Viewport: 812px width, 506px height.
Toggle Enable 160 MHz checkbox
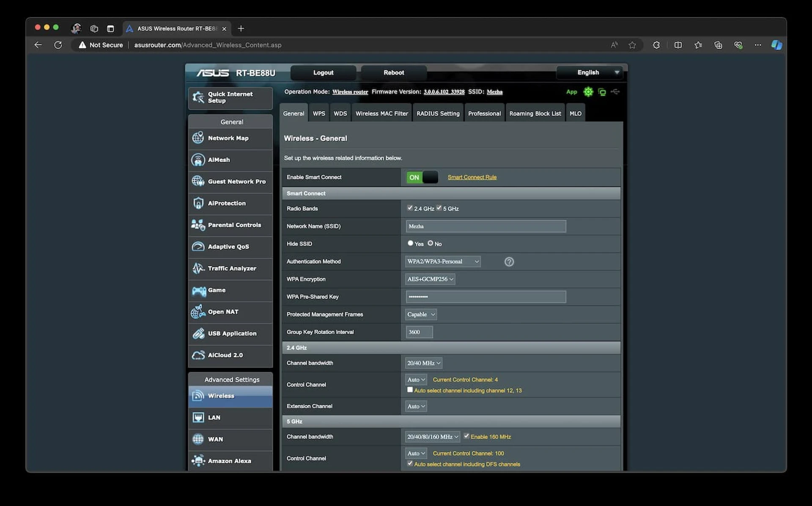point(466,436)
